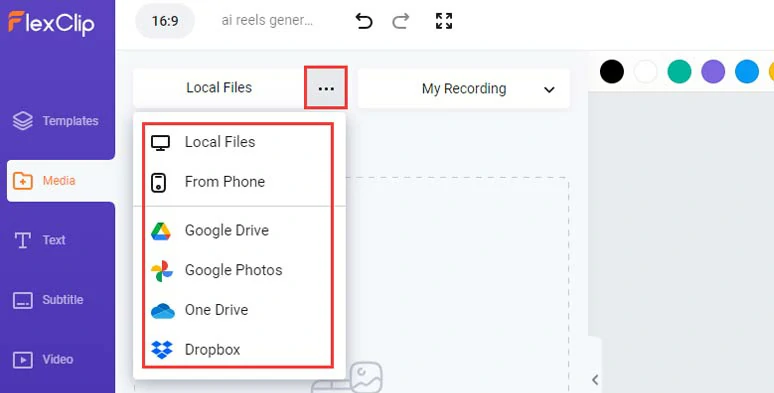The width and height of the screenshot is (774, 393).
Task: Pick the blue color swatch
Action: (x=746, y=72)
